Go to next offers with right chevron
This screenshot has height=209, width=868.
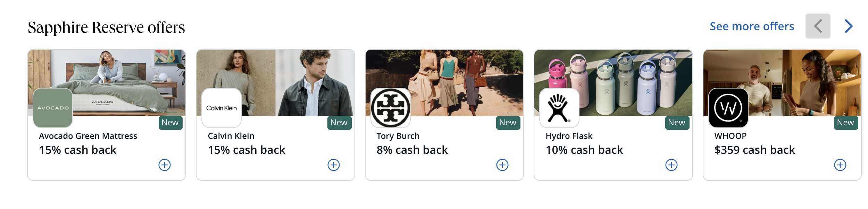coord(849,26)
